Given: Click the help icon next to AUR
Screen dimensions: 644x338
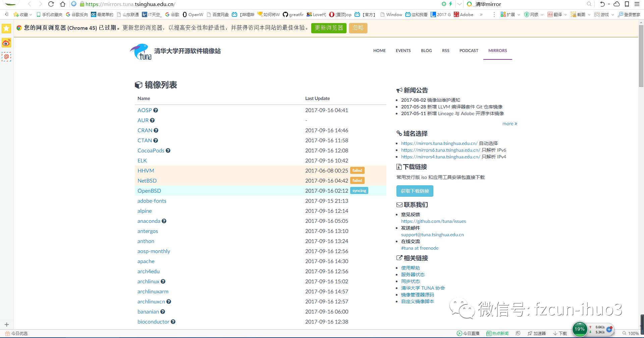Looking at the screenshot, I should (152, 120).
